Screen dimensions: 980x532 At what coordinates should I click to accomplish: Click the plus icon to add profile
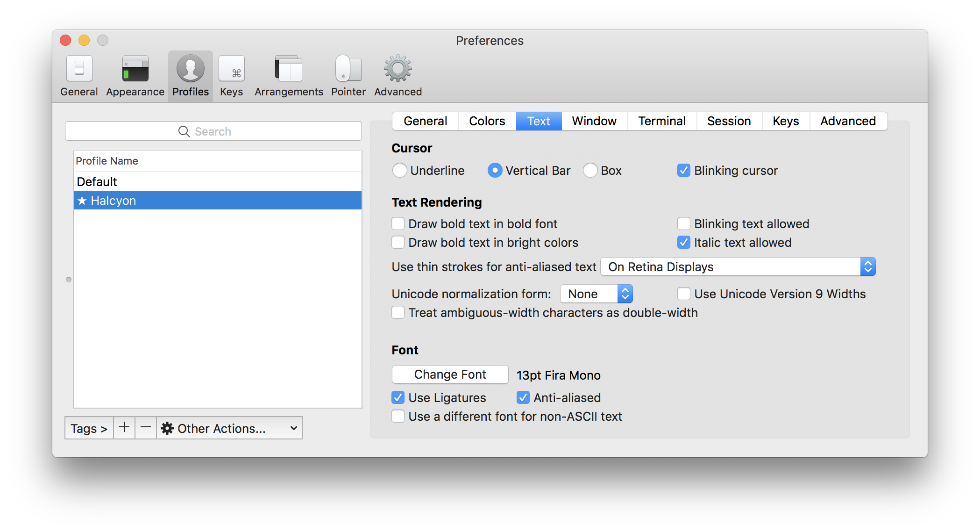pyautogui.click(x=124, y=428)
